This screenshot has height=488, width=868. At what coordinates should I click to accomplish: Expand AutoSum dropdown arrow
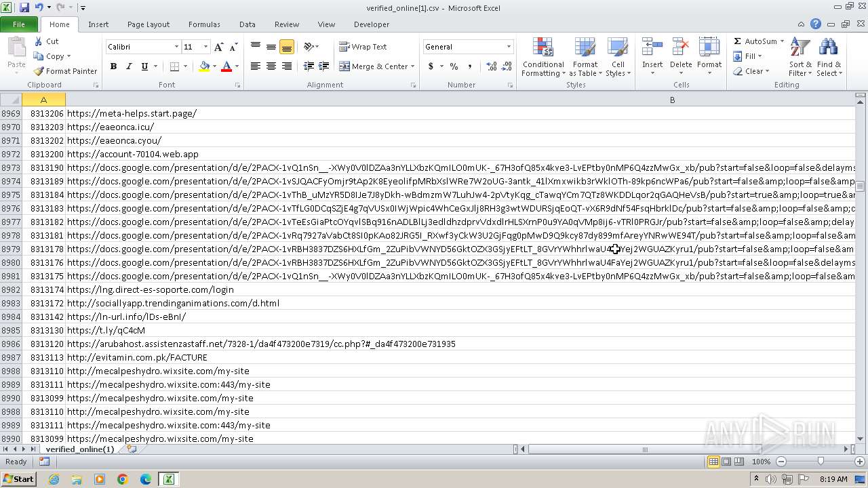(782, 41)
